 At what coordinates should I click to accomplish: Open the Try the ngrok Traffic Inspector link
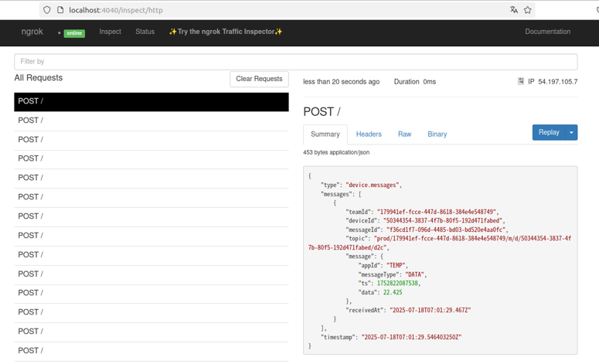click(x=226, y=32)
